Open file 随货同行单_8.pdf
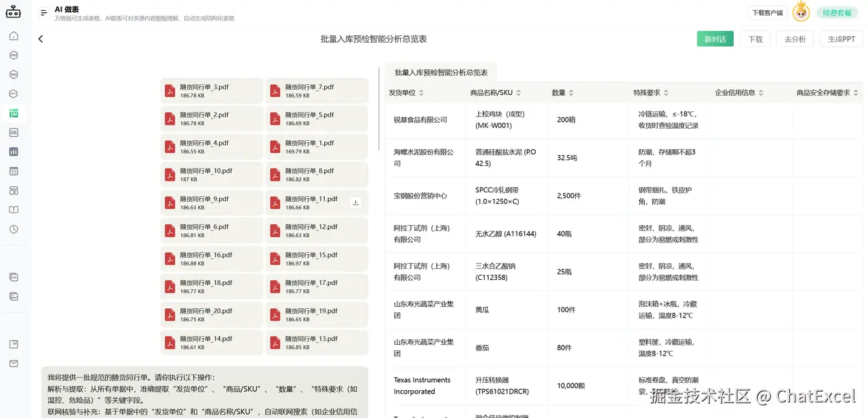This screenshot has width=868, height=418. point(317,175)
